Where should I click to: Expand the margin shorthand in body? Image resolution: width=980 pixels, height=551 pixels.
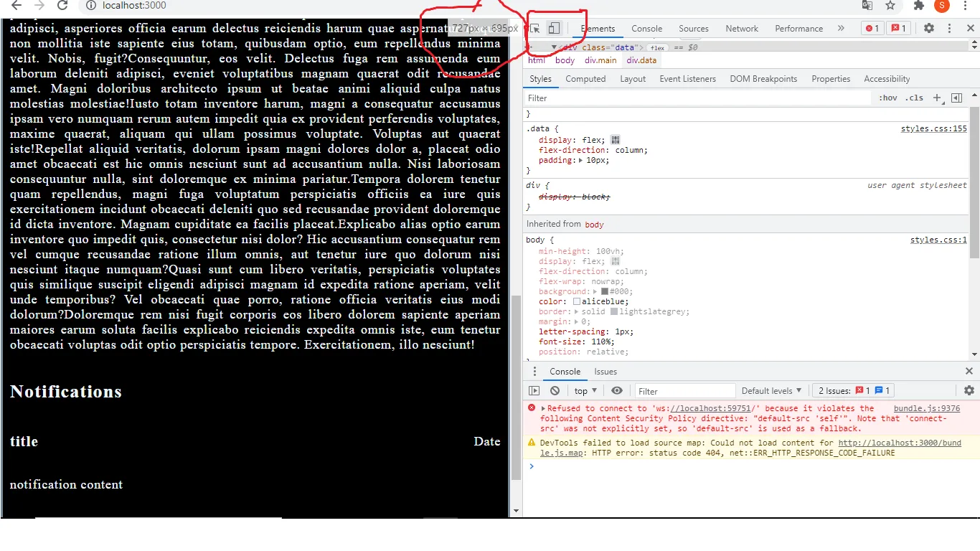click(x=577, y=322)
